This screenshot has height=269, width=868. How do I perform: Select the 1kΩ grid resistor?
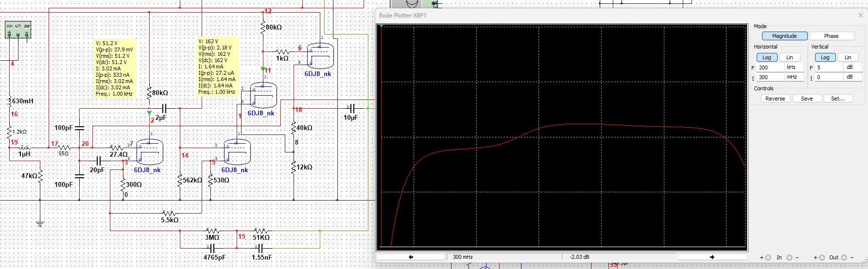coord(282,51)
